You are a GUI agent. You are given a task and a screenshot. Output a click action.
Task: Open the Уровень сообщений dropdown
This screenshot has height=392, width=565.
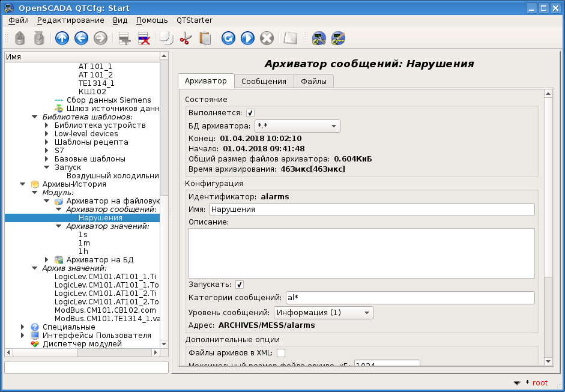coord(324,313)
